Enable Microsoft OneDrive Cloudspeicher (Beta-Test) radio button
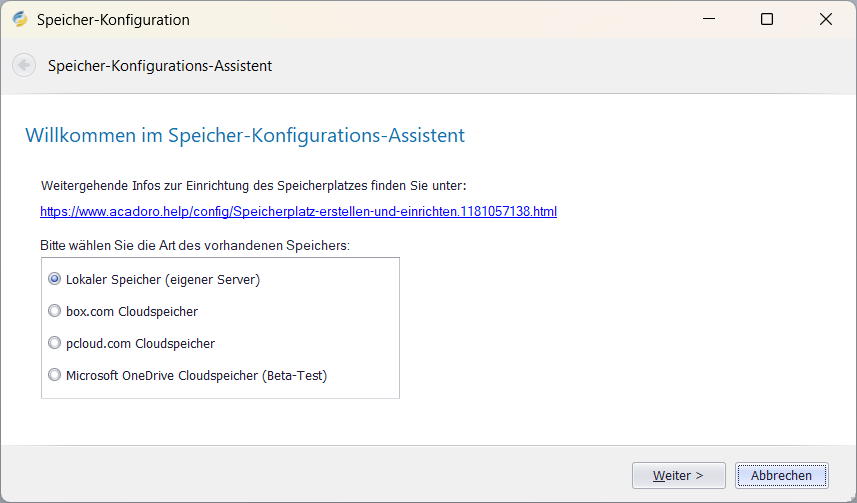 click(x=55, y=375)
